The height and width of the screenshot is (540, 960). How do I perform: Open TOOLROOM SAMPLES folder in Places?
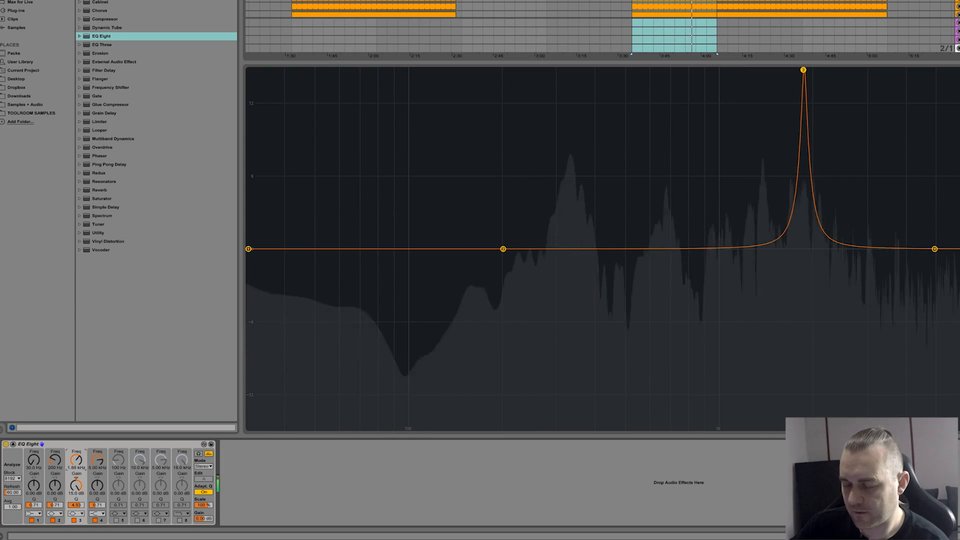click(31, 113)
